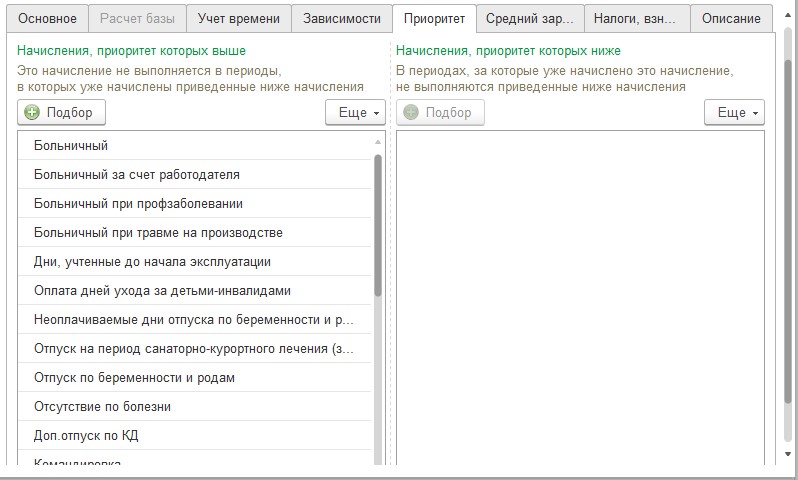
Task: Select Неоплачиваемые дни отпуска по беременности row
Action: tap(195, 320)
